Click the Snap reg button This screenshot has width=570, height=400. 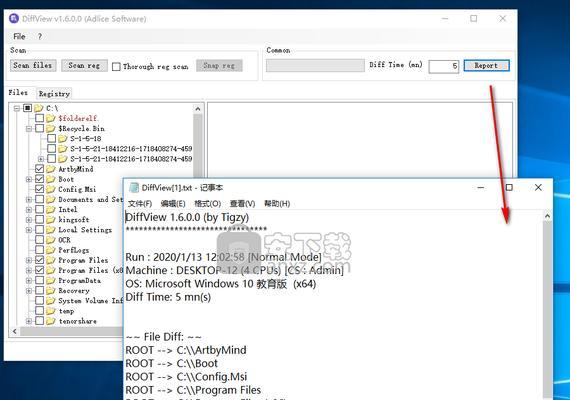tap(219, 65)
